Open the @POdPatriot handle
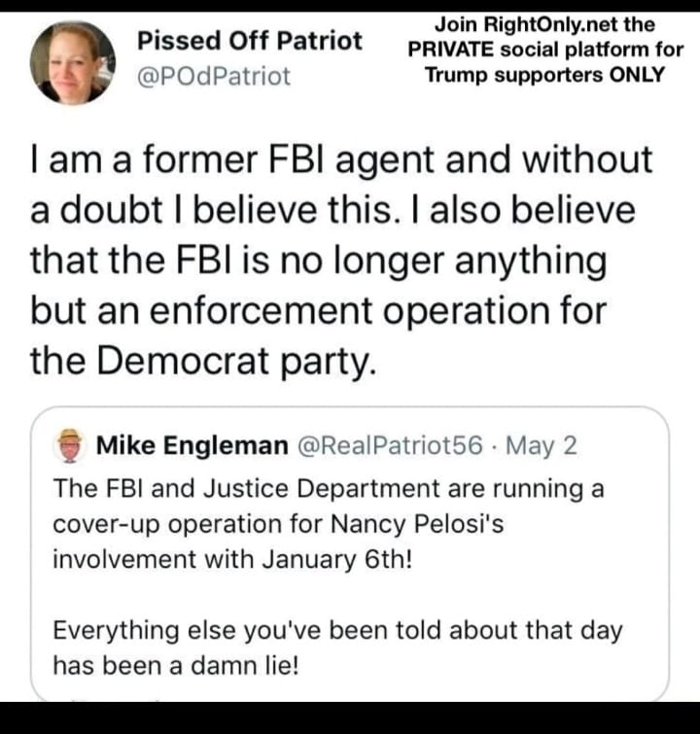 point(214,76)
